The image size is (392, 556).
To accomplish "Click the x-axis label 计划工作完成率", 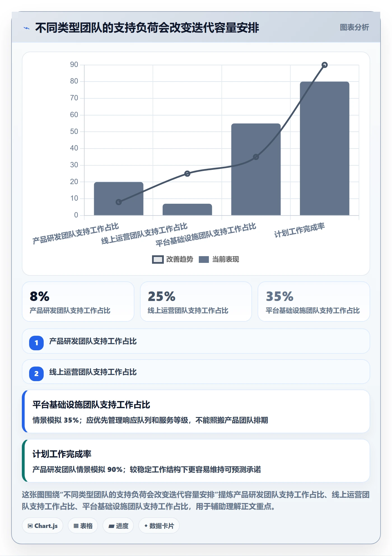I will tap(299, 230).
